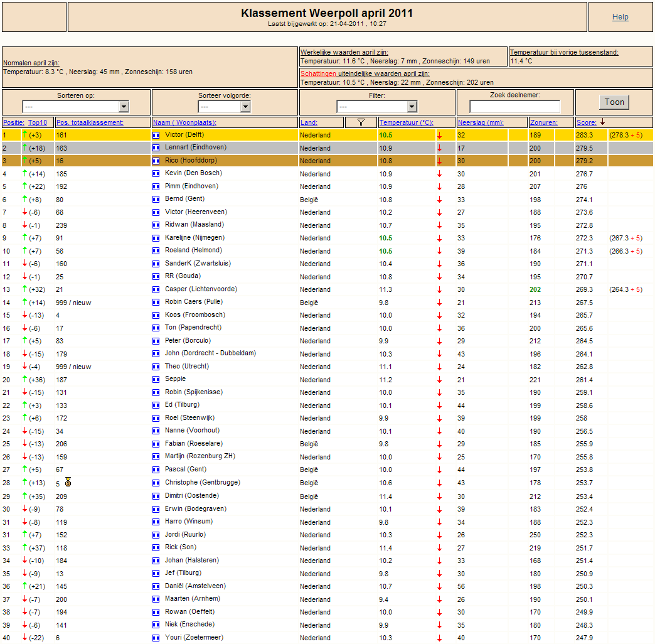This screenshot has height=644, width=655.
Task: Expand the 'Sorteer volgorde' dropdown
Action: [x=225, y=107]
